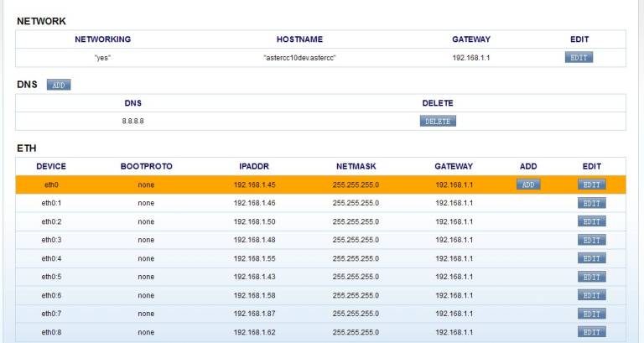The image size is (644, 343).
Task: Open EDIT for eth0:8 device
Action: 591,332
